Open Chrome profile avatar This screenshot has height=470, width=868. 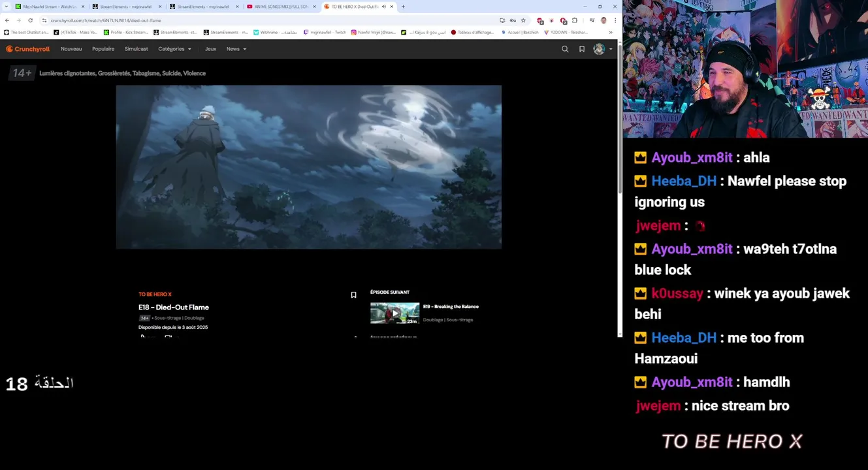(603, 20)
